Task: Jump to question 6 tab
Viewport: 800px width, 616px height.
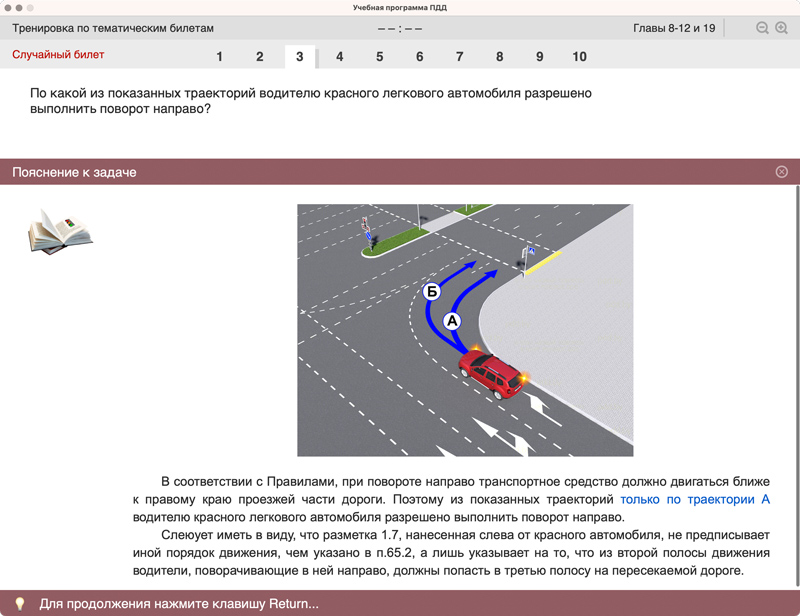Action: click(420, 57)
